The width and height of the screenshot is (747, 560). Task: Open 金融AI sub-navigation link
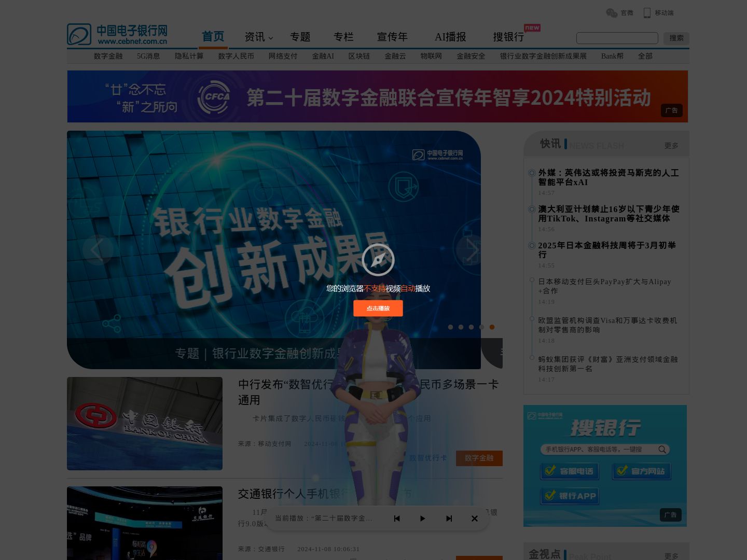pyautogui.click(x=323, y=56)
